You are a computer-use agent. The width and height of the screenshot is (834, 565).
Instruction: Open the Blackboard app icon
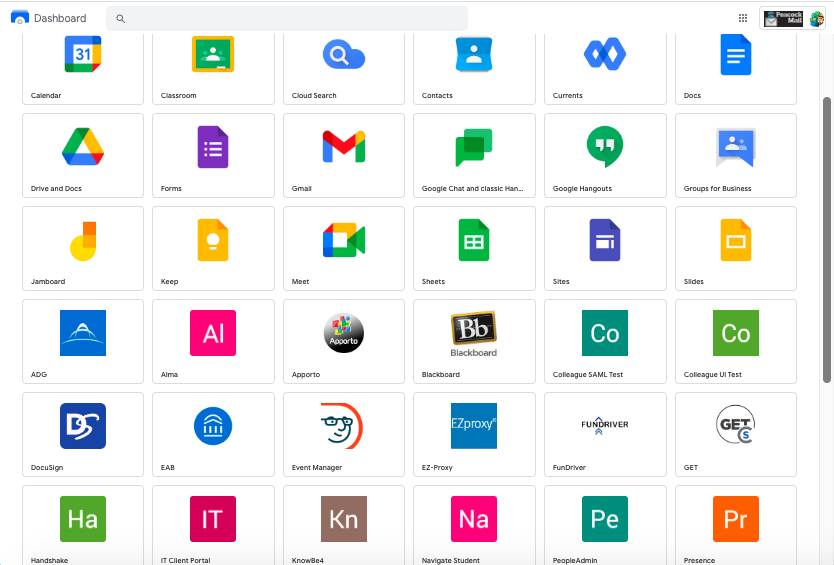point(474,334)
